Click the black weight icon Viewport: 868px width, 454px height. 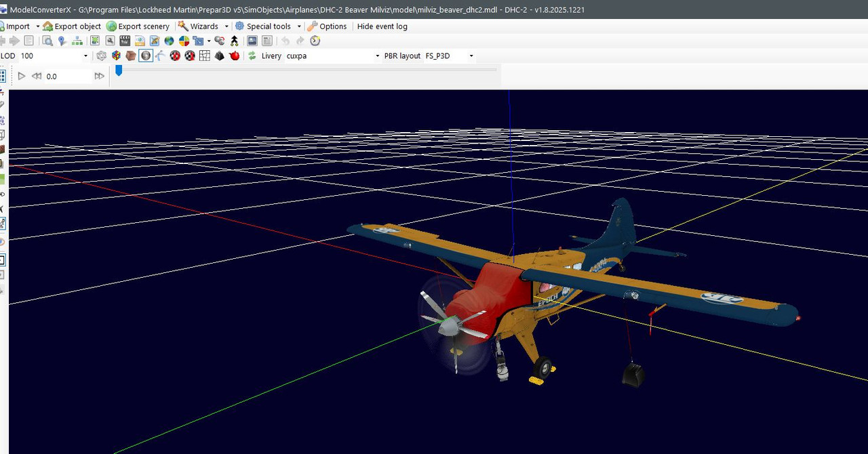(x=220, y=56)
